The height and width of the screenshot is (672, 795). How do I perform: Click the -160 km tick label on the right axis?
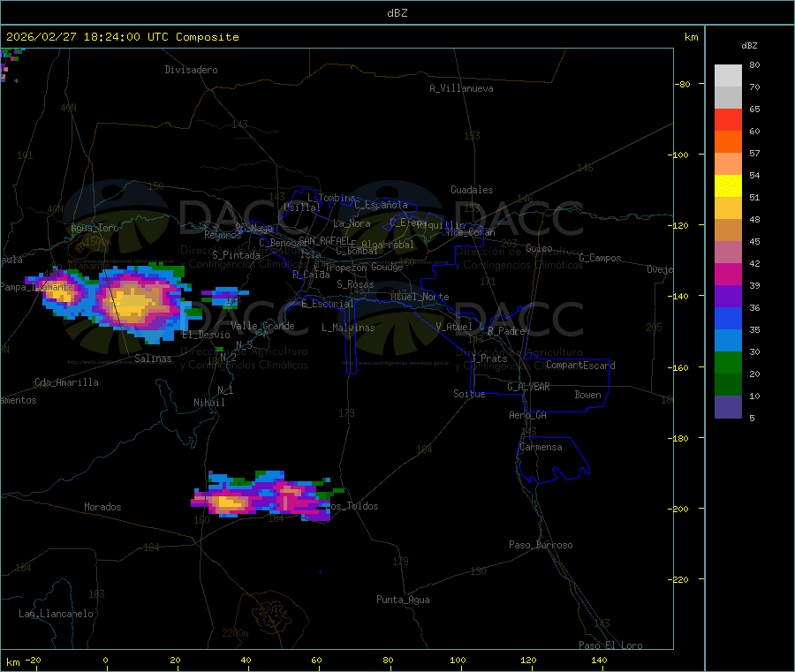[x=680, y=367]
